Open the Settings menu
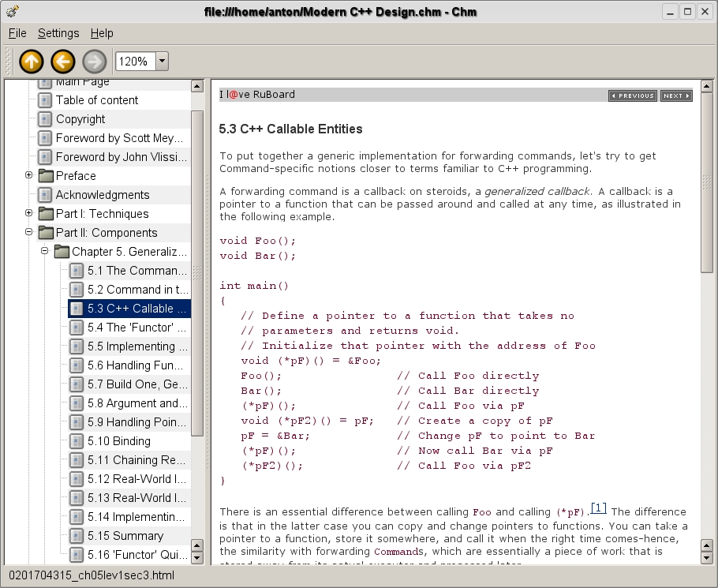 (58, 33)
